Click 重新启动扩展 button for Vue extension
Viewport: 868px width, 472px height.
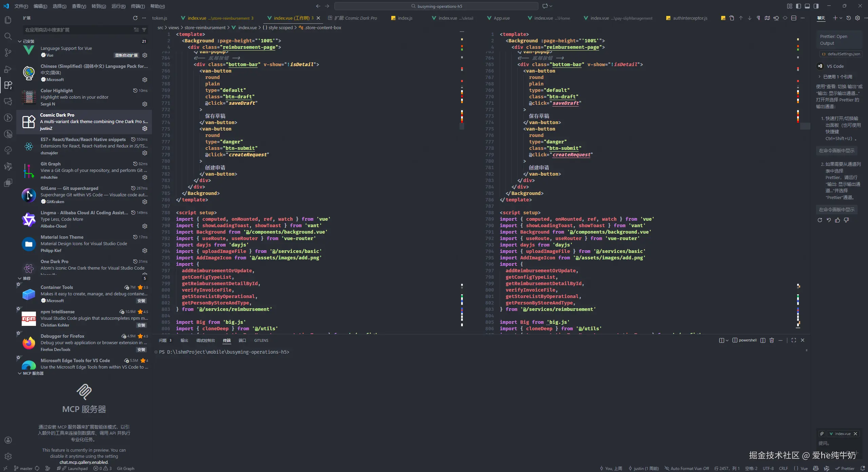(x=126, y=55)
